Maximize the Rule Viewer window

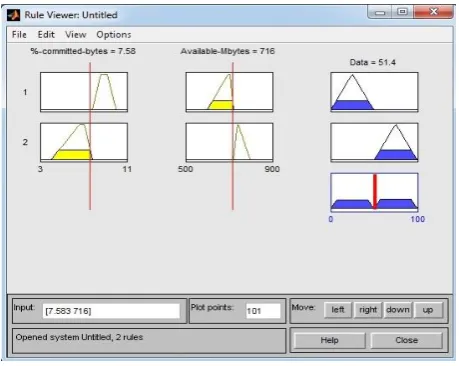[x=402, y=12]
